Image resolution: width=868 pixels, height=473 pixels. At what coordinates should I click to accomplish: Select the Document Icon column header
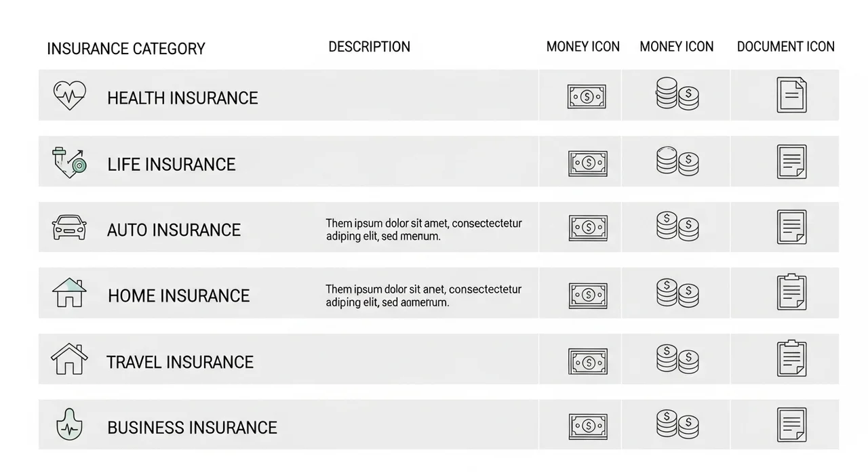click(785, 47)
